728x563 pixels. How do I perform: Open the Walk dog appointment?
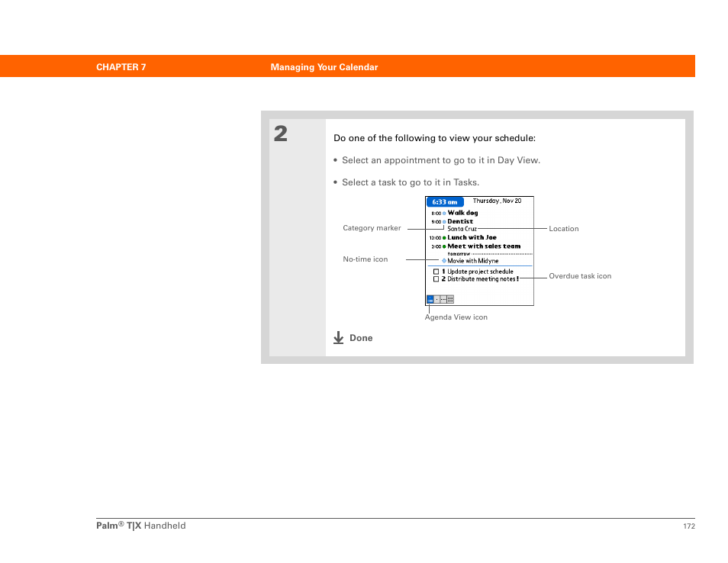point(462,213)
